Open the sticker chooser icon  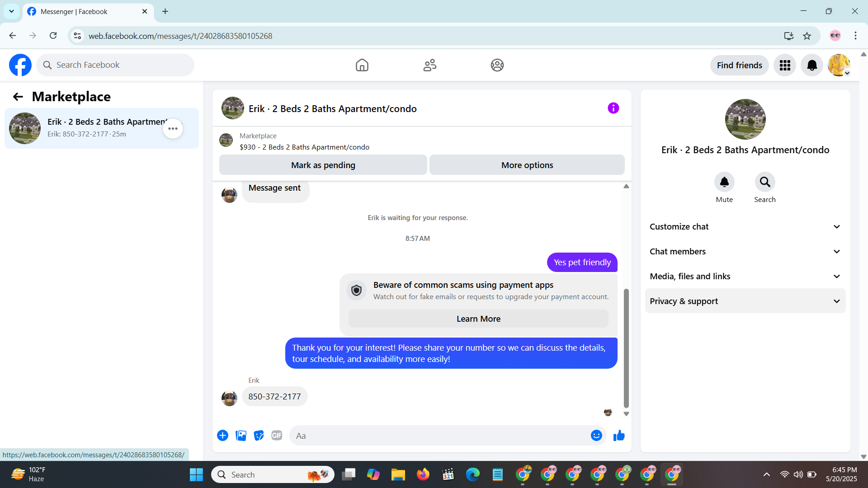click(259, 436)
